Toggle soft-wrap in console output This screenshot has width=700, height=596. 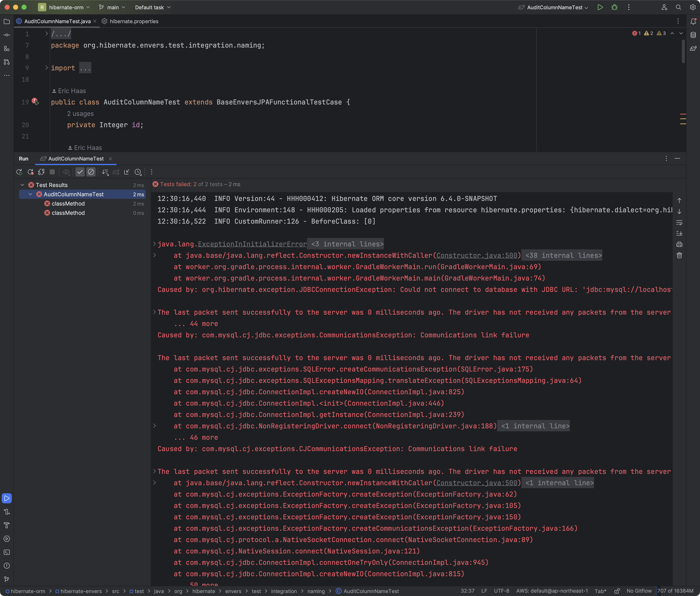point(679,223)
